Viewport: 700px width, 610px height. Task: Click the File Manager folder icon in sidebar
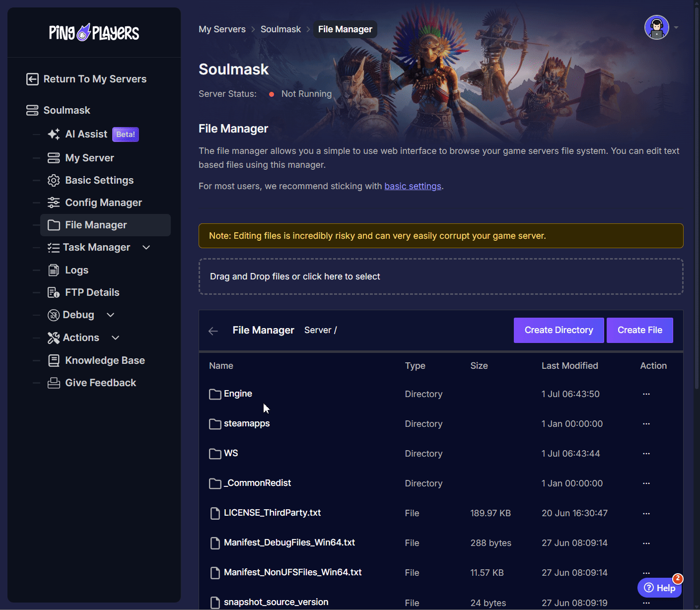(54, 225)
